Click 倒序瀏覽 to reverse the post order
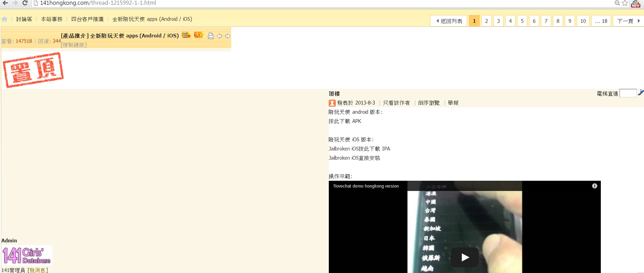644x273 pixels. (x=429, y=103)
